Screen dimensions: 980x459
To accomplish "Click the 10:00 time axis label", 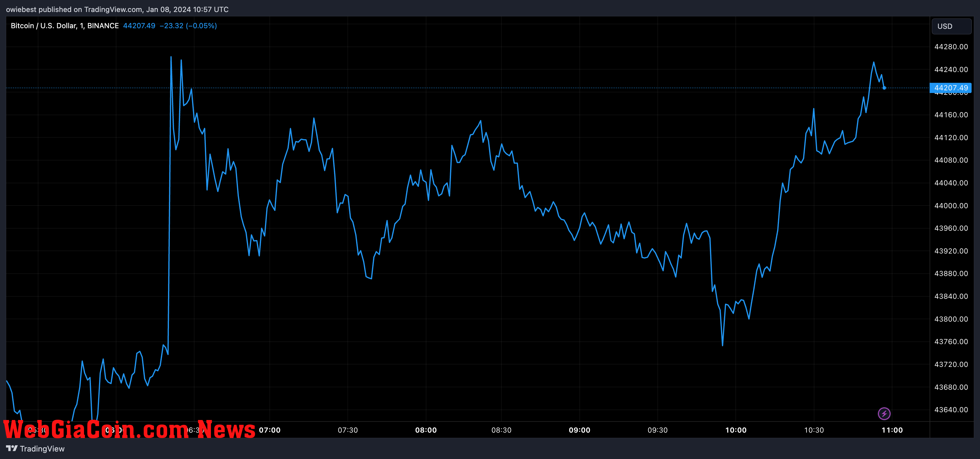I will coord(736,430).
